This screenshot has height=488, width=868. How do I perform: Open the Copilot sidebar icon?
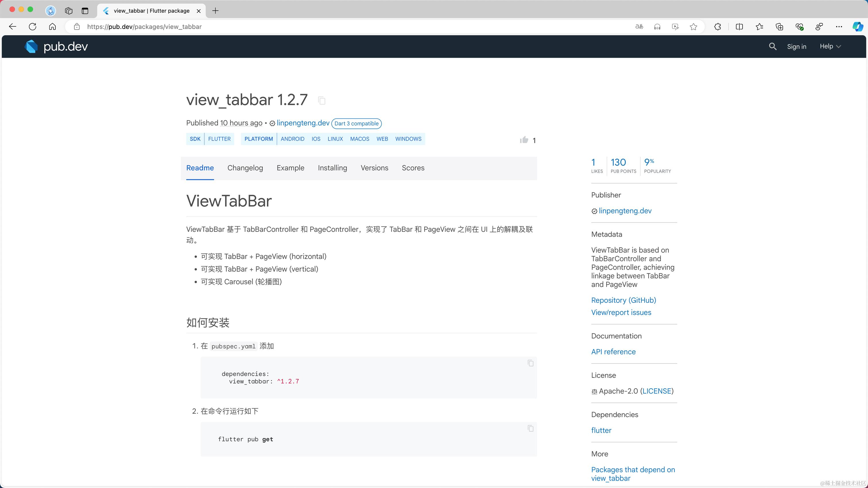[x=857, y=27]
